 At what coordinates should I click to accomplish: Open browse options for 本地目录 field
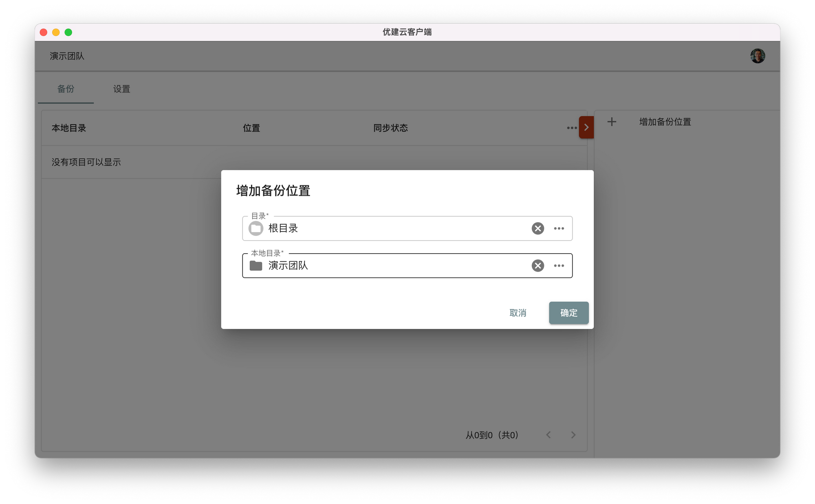coord(559,266)
